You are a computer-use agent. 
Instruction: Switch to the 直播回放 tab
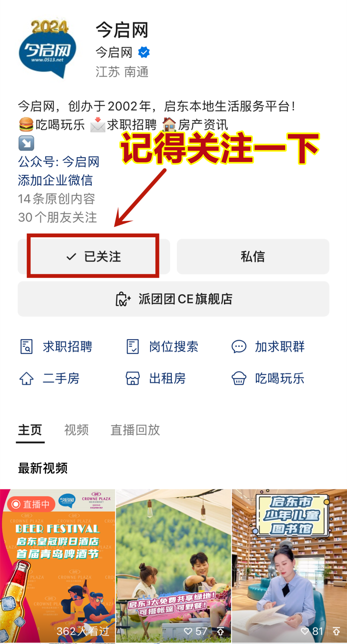click(x=135, y=430)
